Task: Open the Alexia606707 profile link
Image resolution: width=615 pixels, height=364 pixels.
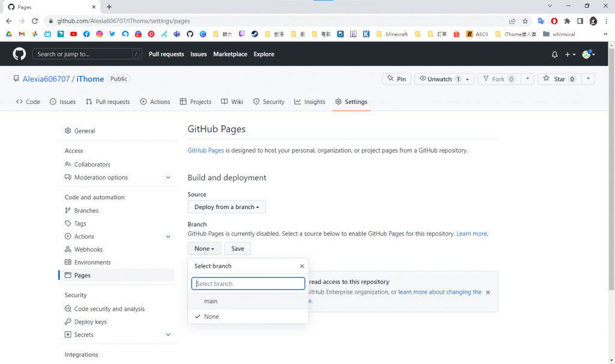Action: (46, 79)
